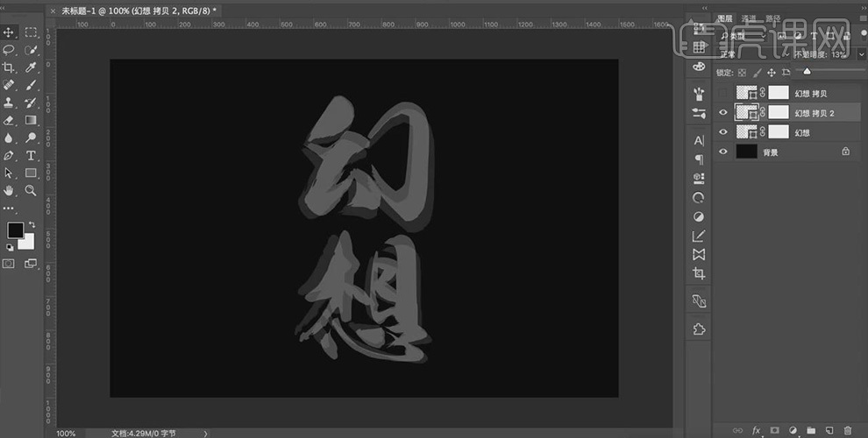Select the Gradient tool
The height and width of the screenshot is (438, 868).
[31, 120]
